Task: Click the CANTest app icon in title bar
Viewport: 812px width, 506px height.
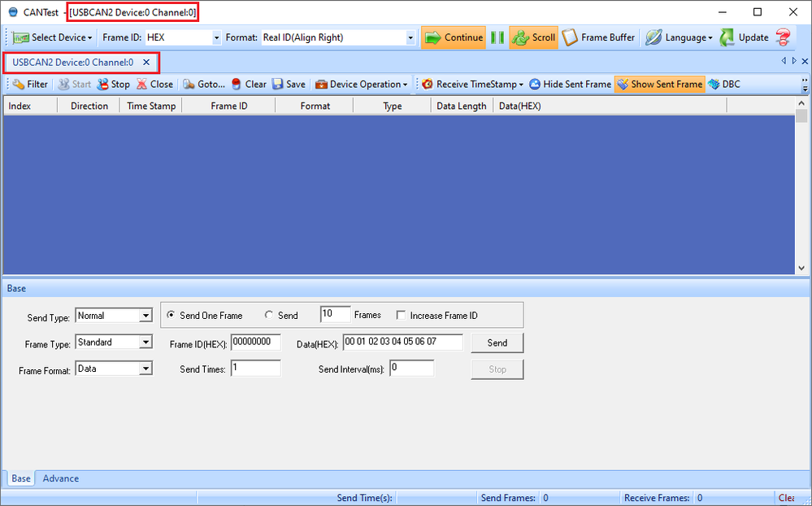Action: click(13, 12)
